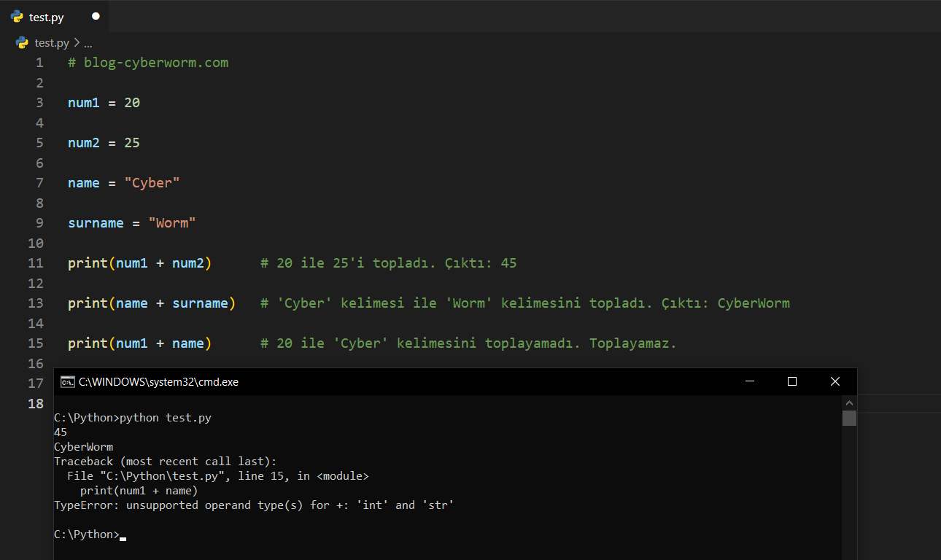Click the cmd window scrollbar thumb
Screen dimensions: 941x560
(849, 418)
